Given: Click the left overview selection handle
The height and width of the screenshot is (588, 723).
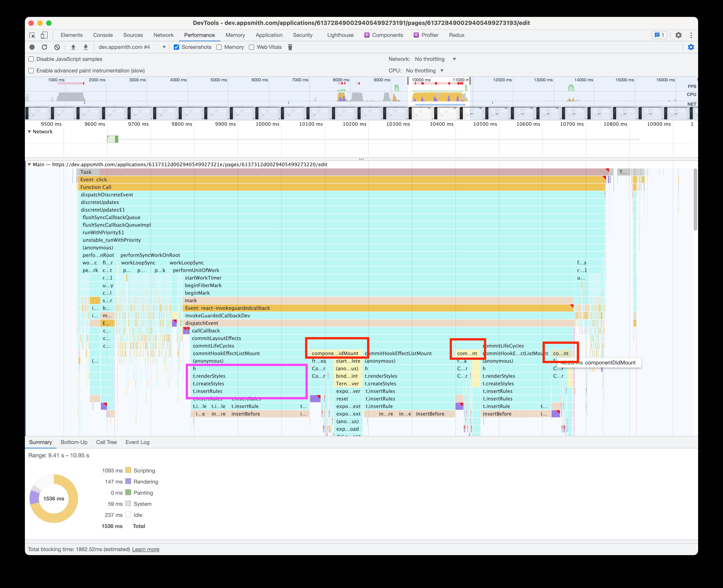Looking at the screenshot, I should coord(408,81).
